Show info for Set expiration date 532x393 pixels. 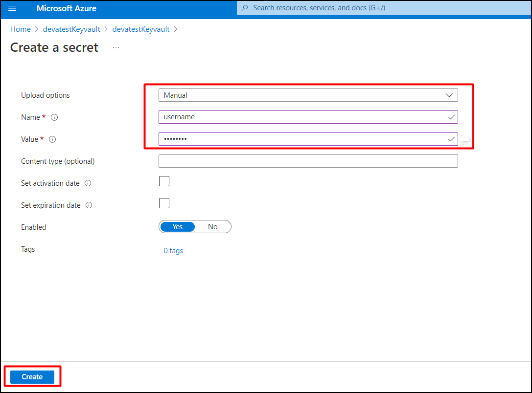89,205
